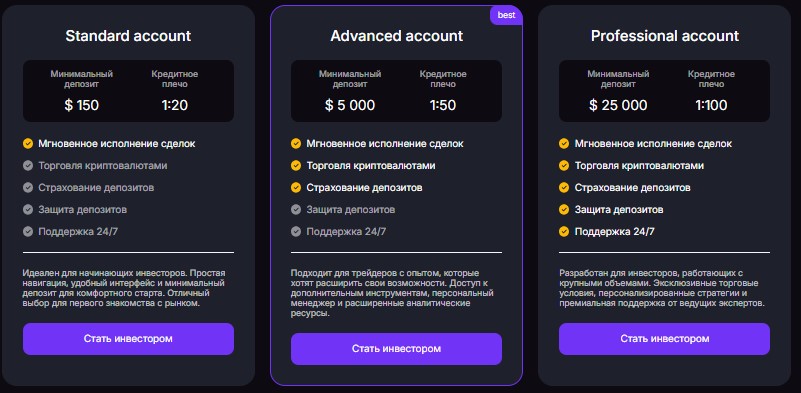The height and width of the screenshot is (393, 801).
Task: Select the Professional account heading
Action: click(665, 36)
